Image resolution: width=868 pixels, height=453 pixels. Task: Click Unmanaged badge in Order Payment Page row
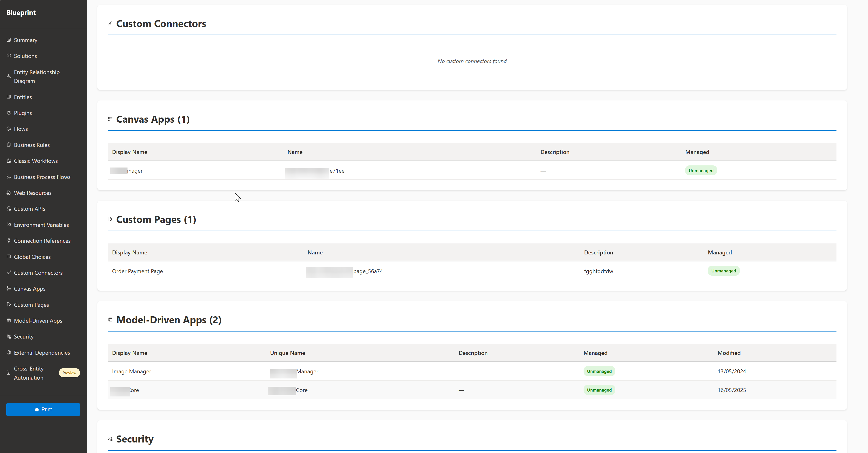(723, 271)
